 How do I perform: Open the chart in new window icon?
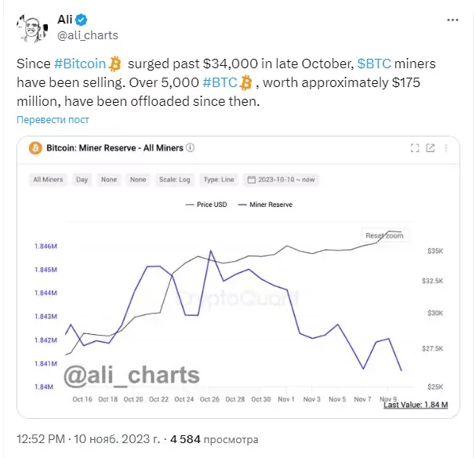click(431, 147)
